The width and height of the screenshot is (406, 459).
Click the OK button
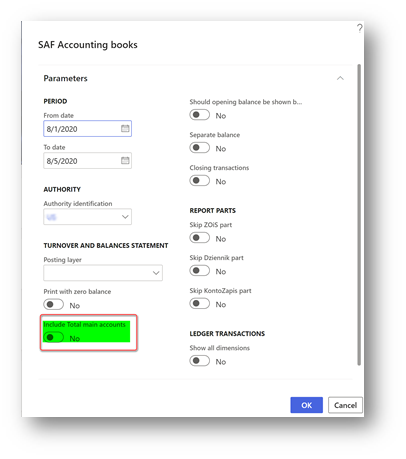click(306, 405)
